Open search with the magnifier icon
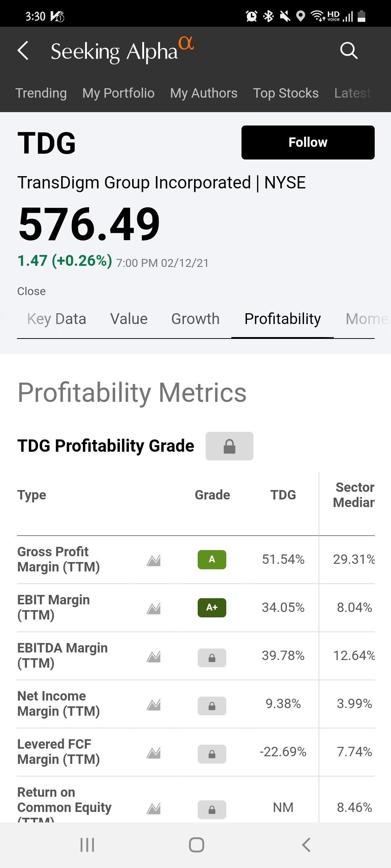The width and height of the screenshot is (391, 868). tap(349, 50)
